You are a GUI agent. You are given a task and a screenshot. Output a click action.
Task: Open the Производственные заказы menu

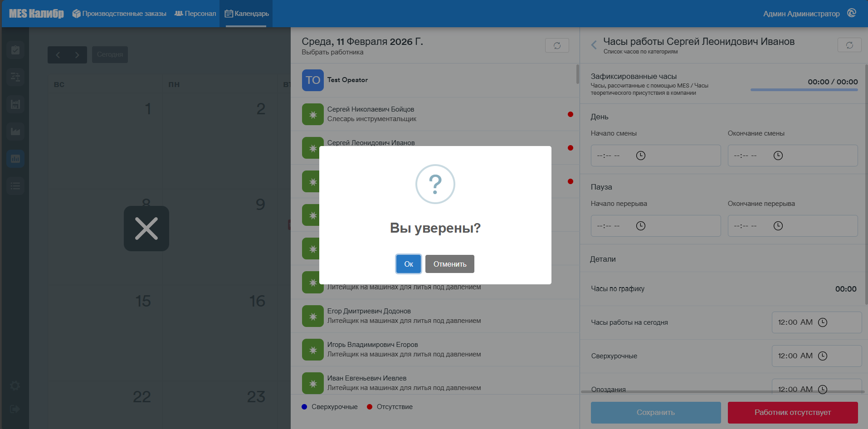(119, 14)
